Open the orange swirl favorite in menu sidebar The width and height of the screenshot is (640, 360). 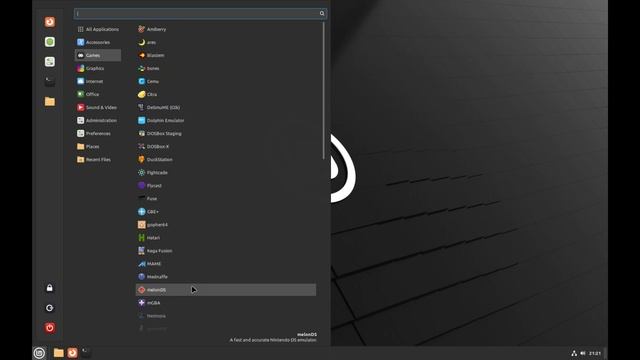(x=50, y=22)
